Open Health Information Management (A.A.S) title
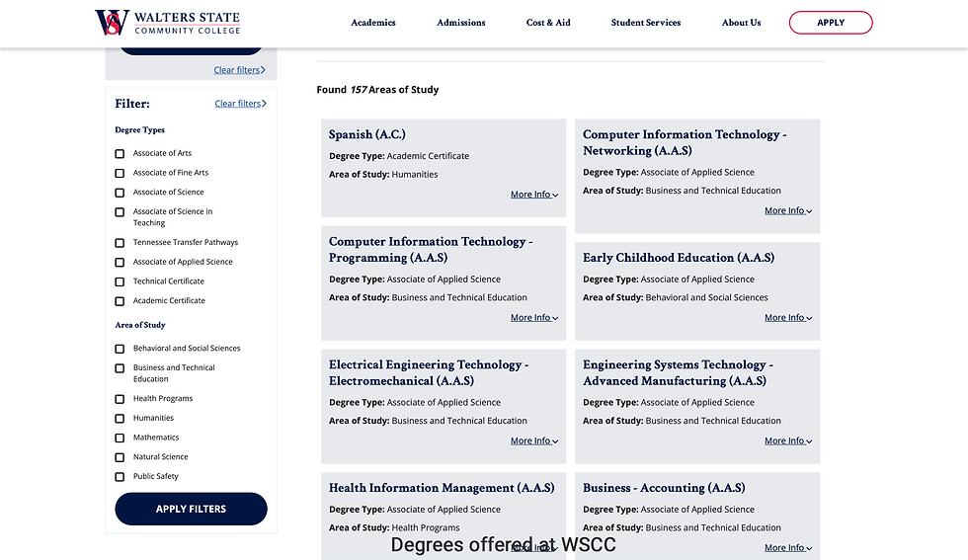968x560 pixels. coord(442,488)
